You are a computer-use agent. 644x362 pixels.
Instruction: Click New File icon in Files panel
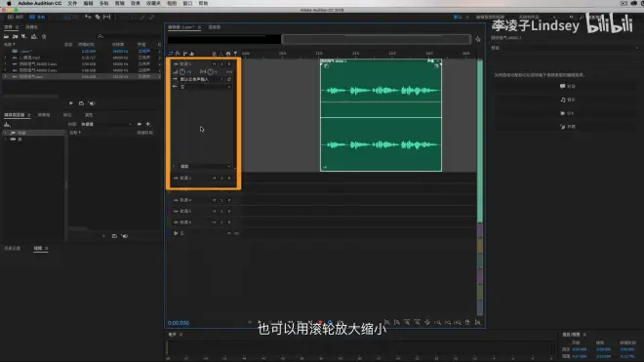pyautogui.click(x=24, y=36)
